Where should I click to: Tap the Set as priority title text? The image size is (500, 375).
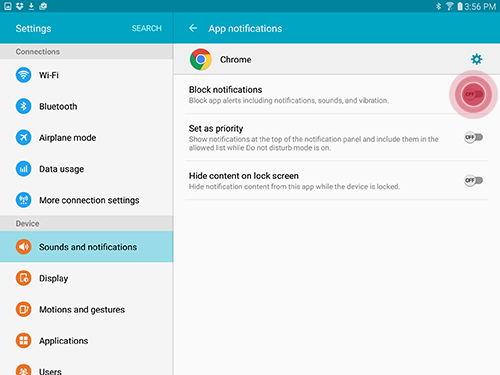point(216,128)
